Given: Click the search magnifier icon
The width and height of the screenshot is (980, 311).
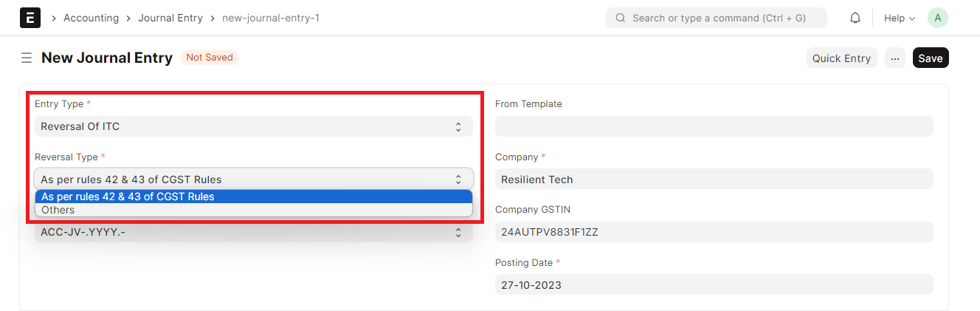Looking at the screenshot, I should point(620,18).
